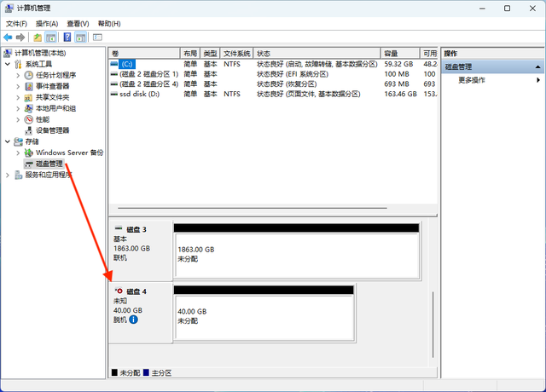Toggle the show/hide console tree icon

click(51, 37)
